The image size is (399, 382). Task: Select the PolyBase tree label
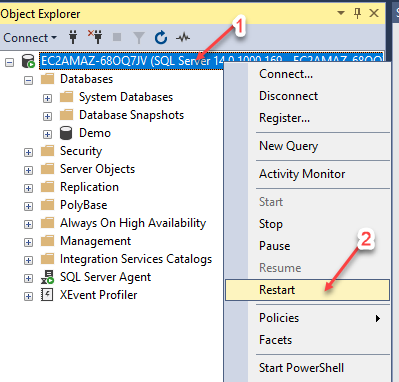click(84, 205)
